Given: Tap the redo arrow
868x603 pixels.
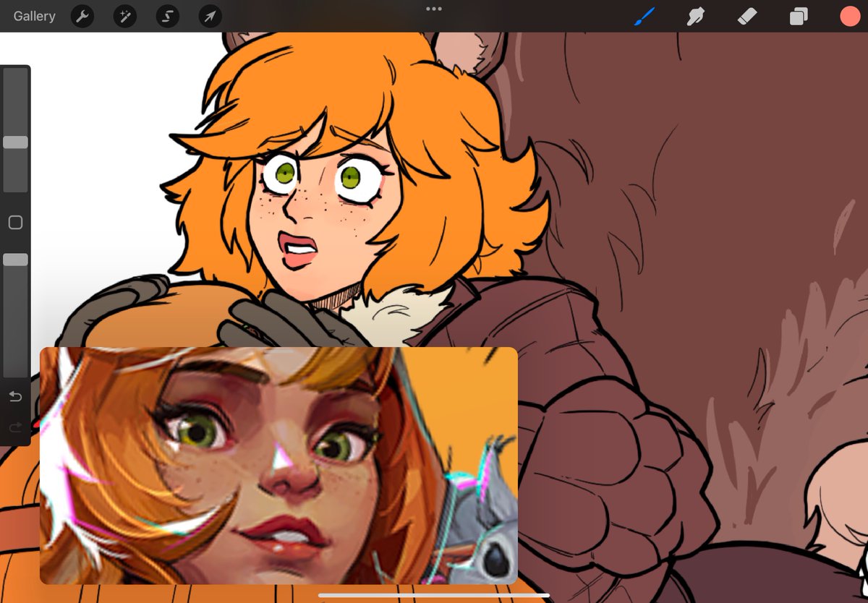Looking at the screenshot, I should pyautogui.click(x=15, y=427).
